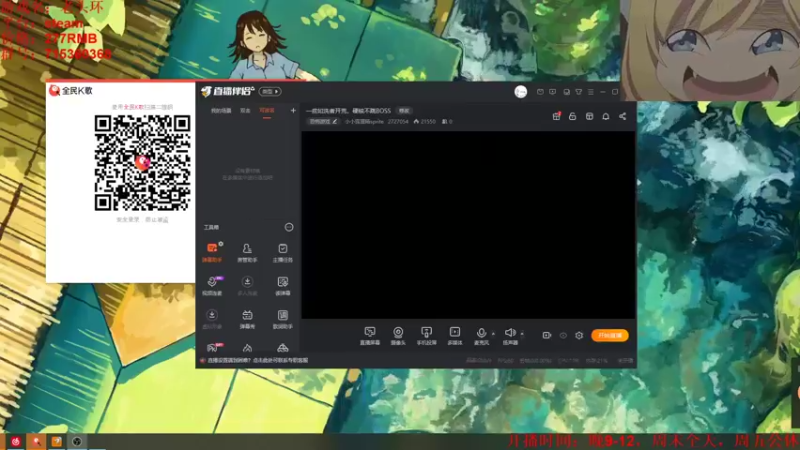Open the hamburger menu in title bar

pyautogui.click(x=591, y=92)
